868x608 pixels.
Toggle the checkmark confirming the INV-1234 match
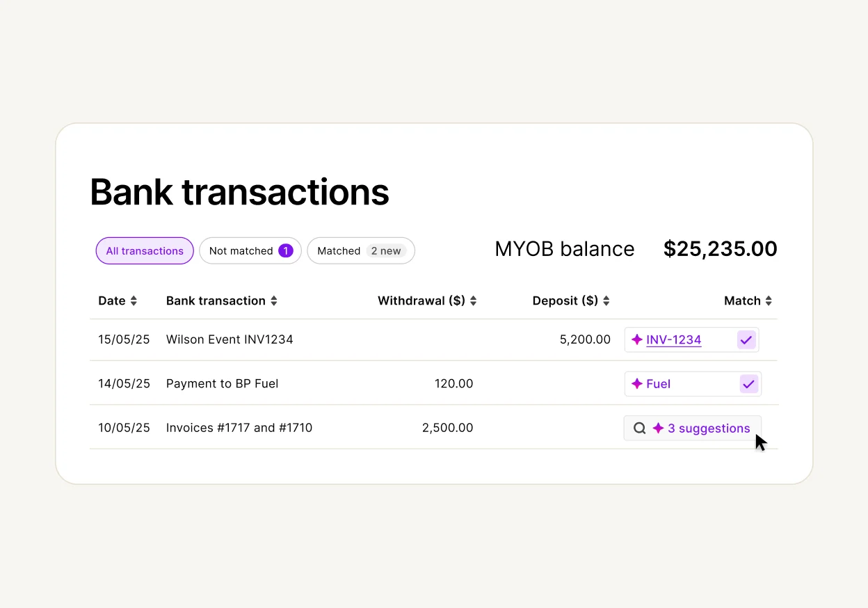point(746,339)
